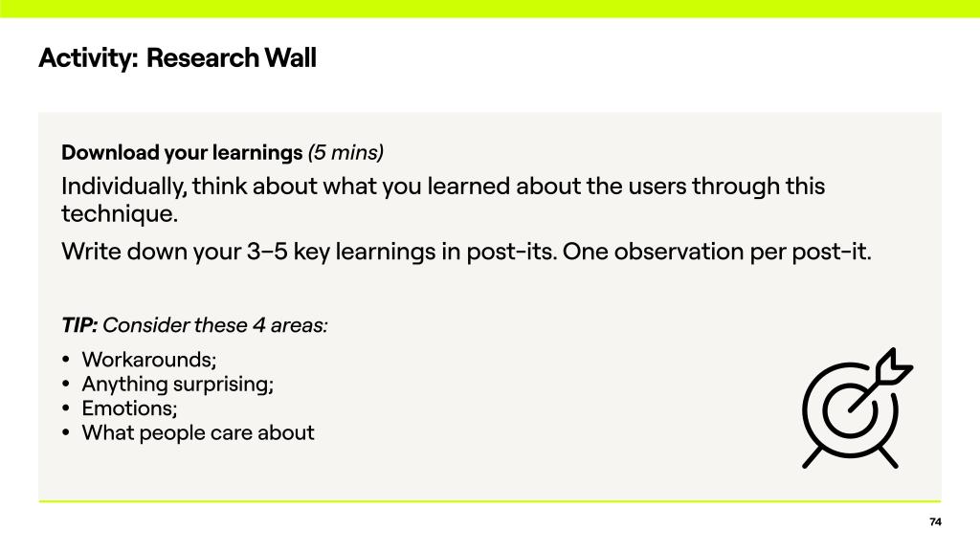This screenshot has width=980, height=551.
Task: Select the "Download your learnings" bold heading
Action: 182,152
